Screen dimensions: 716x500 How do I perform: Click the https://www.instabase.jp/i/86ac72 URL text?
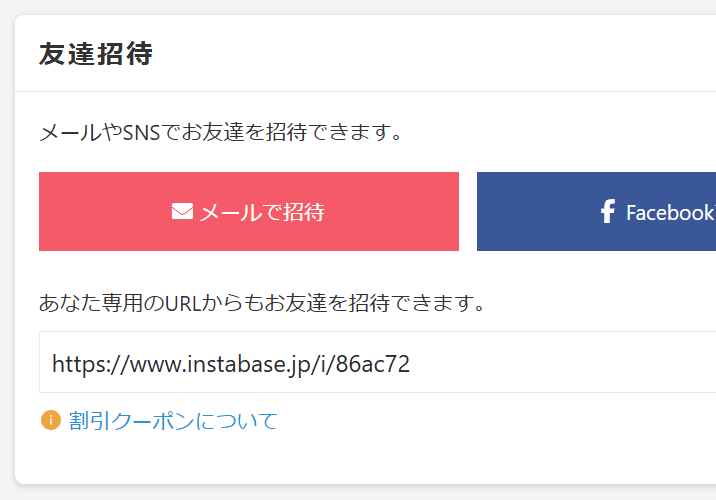point(230,363)
